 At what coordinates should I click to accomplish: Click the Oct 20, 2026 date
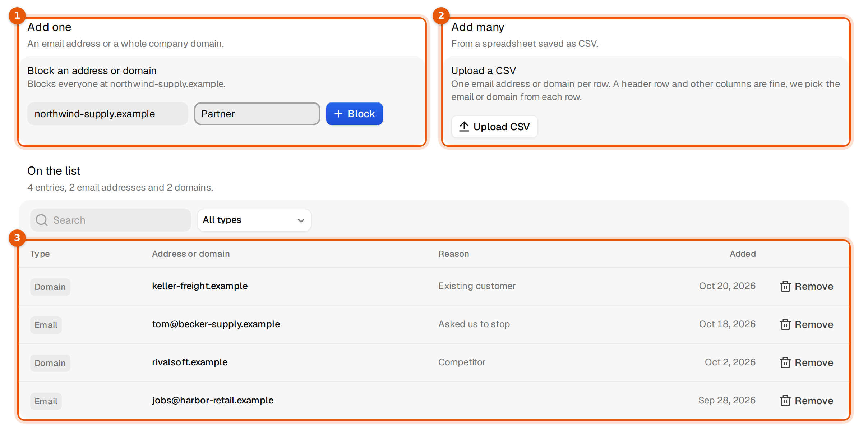727,286
